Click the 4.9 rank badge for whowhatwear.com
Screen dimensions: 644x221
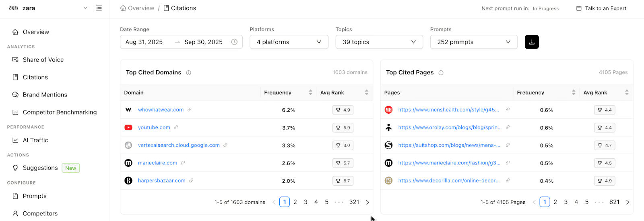pos(343,110)
